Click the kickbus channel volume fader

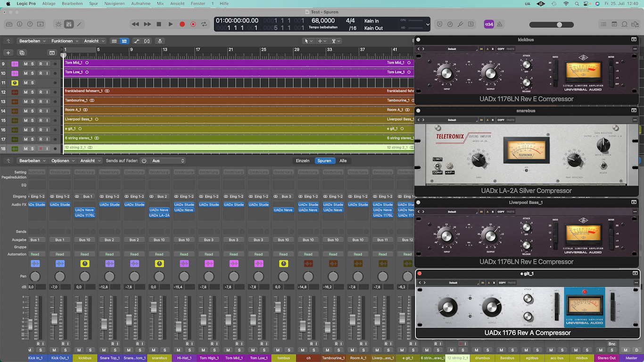click(79, 307)
